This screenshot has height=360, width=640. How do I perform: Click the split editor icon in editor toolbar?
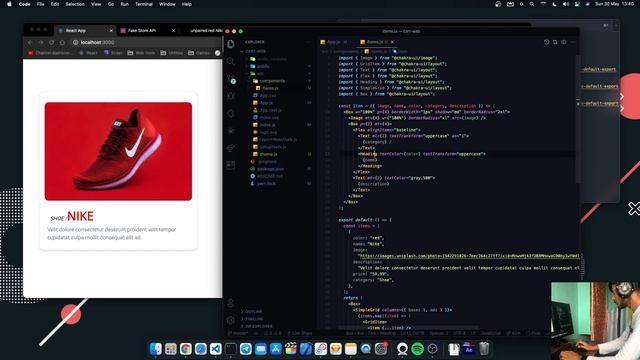point(564,42)
